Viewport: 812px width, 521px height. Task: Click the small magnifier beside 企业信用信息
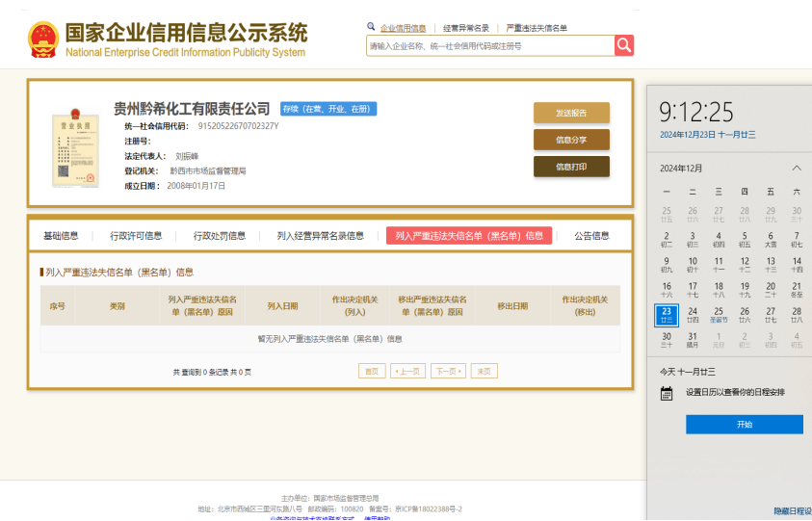point(371,27)
